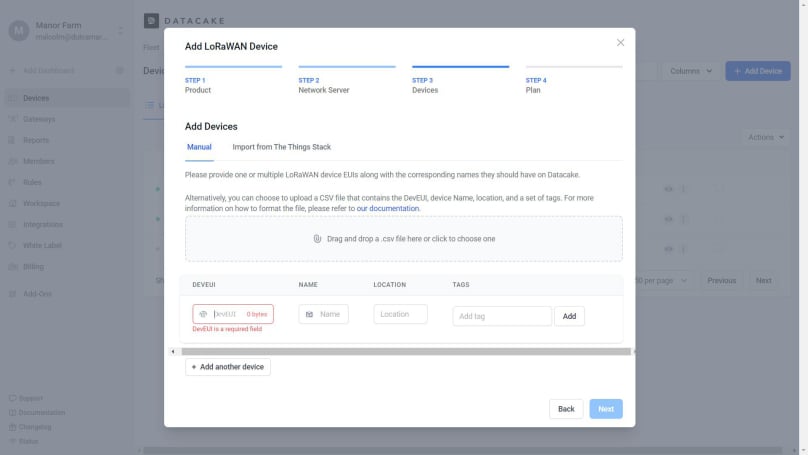Click the Add another device button

pyautogui.click(x=228, y=367)
